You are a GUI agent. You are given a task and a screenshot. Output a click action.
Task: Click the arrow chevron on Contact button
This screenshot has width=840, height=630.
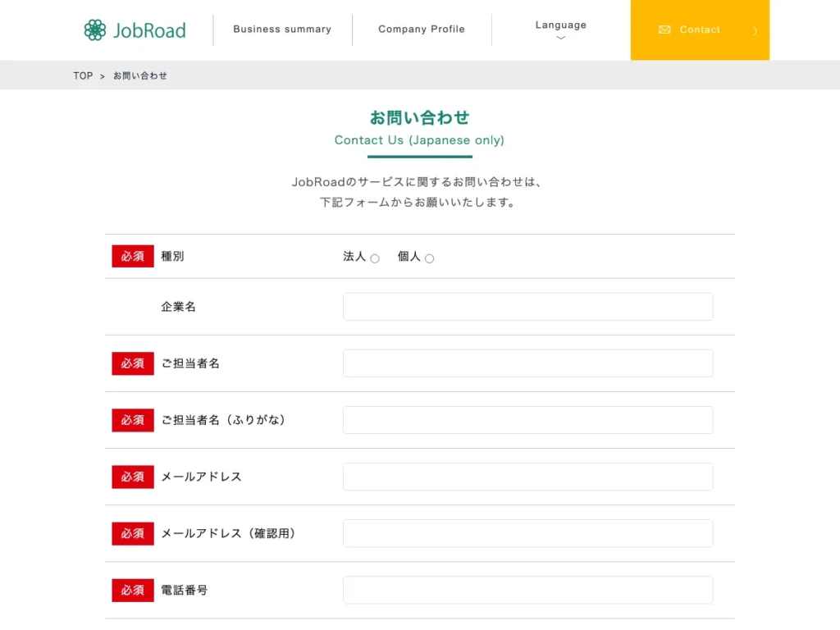tap(755, 30)
